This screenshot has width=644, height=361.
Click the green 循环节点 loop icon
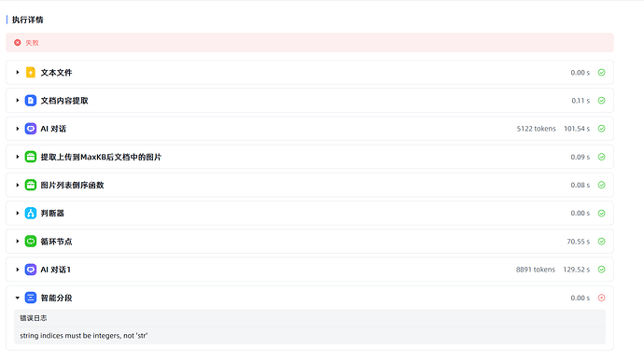click(x=31, y=241)
